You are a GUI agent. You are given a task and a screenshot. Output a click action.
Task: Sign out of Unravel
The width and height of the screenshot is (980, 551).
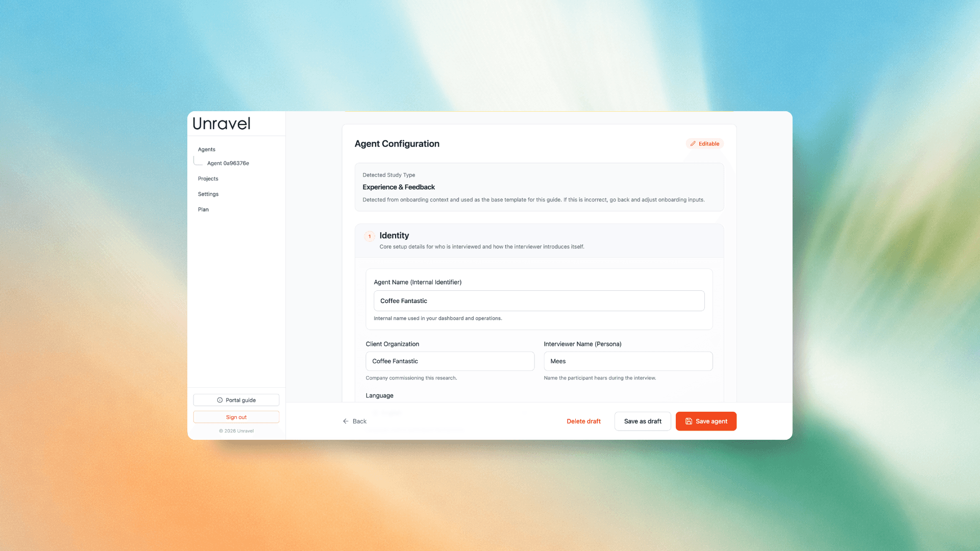(x=236, y=417)
